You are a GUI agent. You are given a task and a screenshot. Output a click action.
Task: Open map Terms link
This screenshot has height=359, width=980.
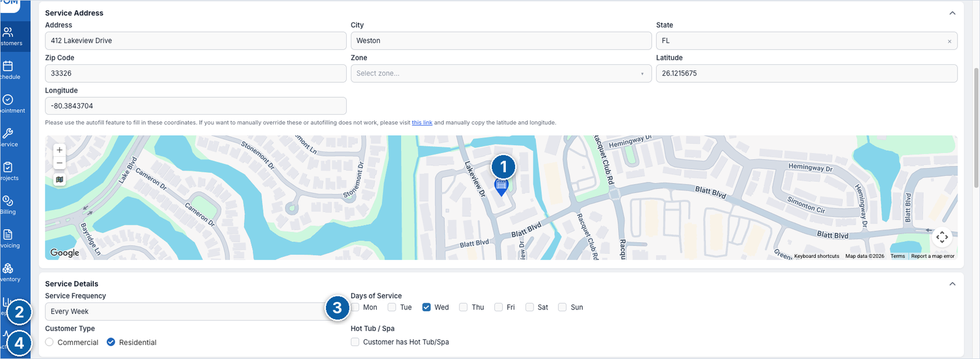pyautogui.click(x=897, y=256)
